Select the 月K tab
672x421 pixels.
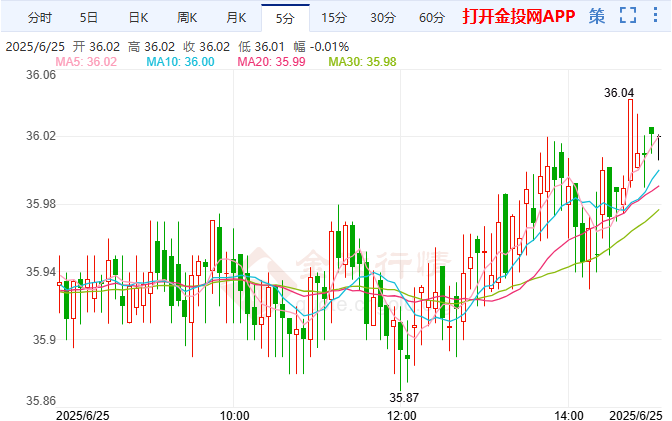[x=236, y=18]
